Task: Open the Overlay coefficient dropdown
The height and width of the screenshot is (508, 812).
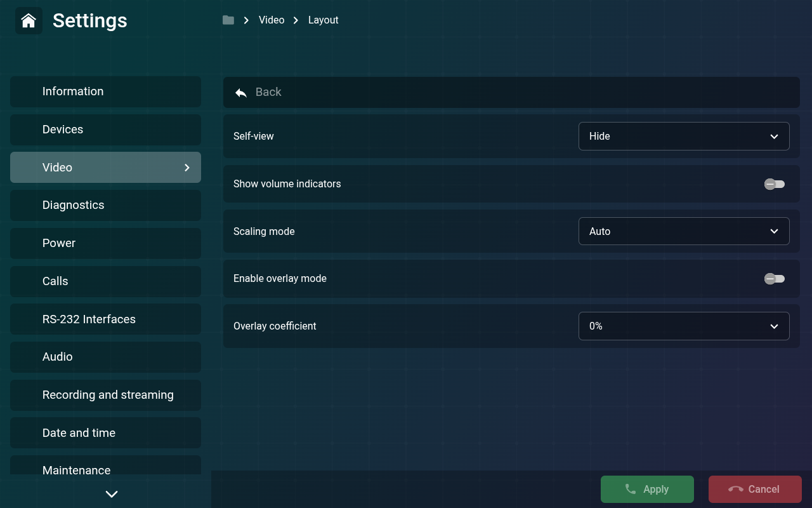Action: coord(684,326)
